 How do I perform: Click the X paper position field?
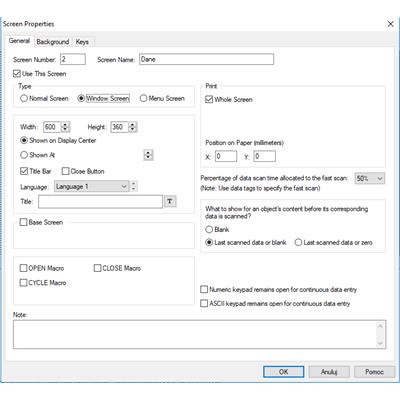pyautogui.click(x=226, y=156)
